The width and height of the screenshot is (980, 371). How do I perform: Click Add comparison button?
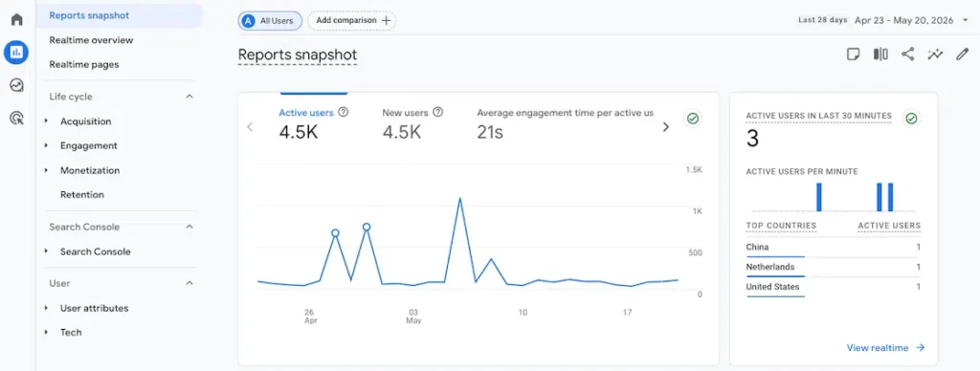pos(352,21)
